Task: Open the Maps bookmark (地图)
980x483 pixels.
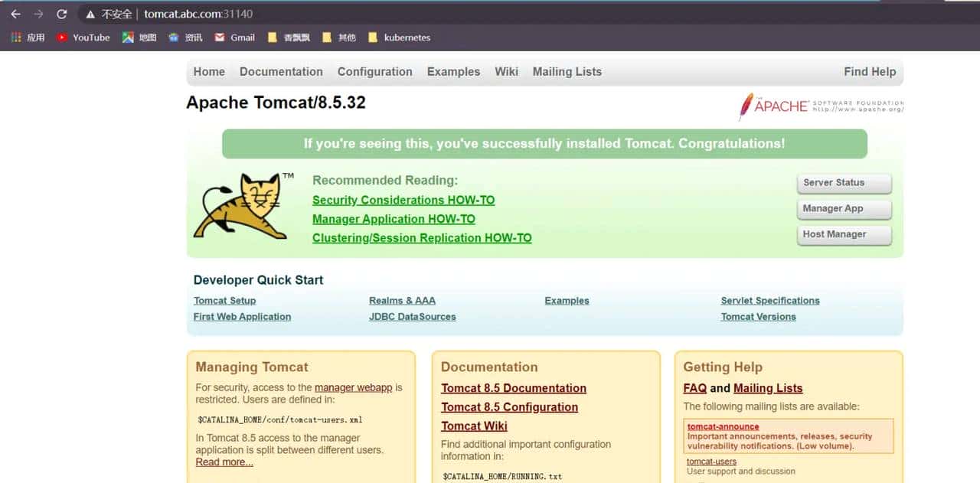Action: pos(139,37)
